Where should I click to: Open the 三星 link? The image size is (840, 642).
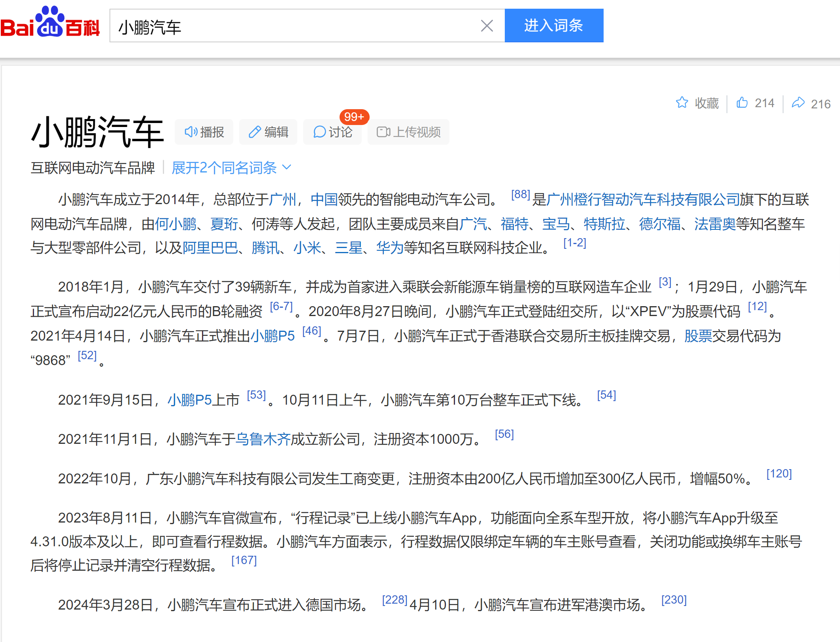pyautogui.click(x=349, y=248)
